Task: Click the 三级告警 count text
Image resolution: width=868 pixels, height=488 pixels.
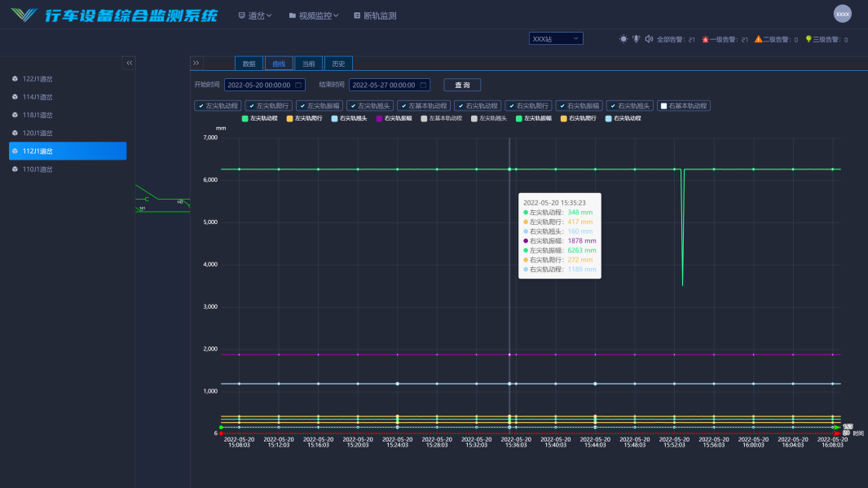Action: point(831,39)
